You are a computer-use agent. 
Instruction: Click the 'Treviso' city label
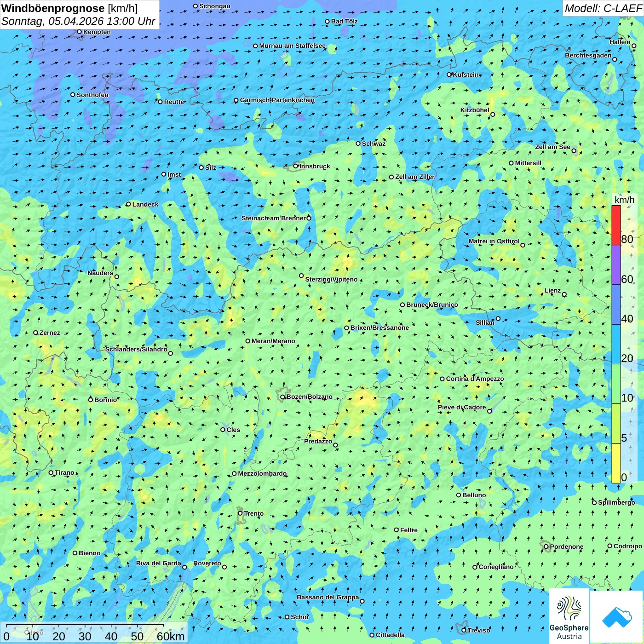[x=479, y=630]
